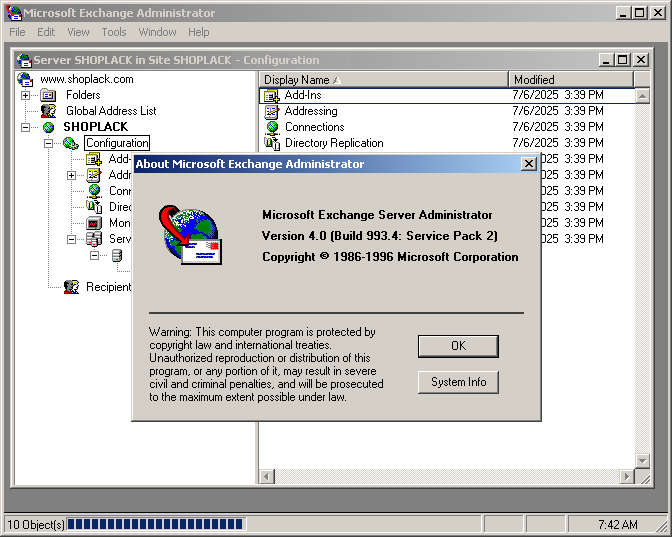Expand the Addressing node in tree

point(72,175)
